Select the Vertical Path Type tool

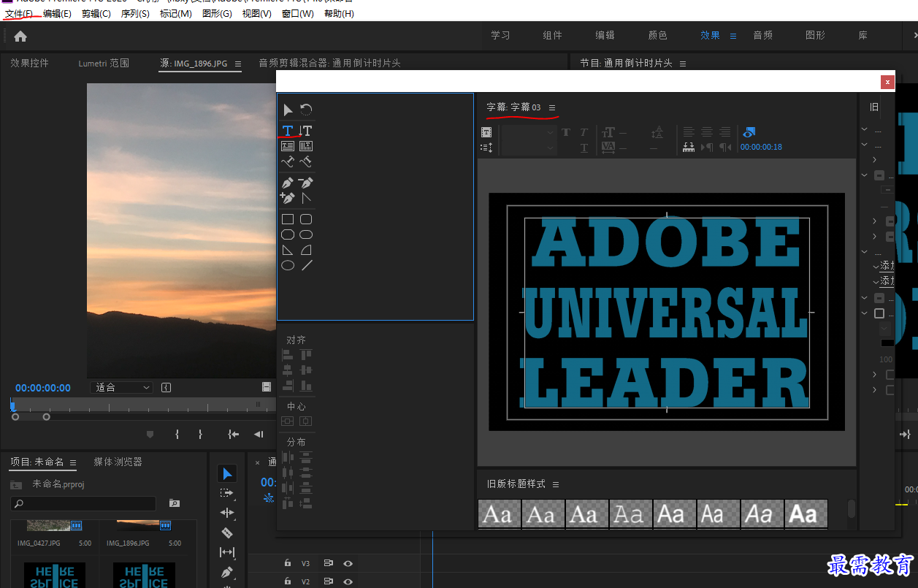point(306,161)
